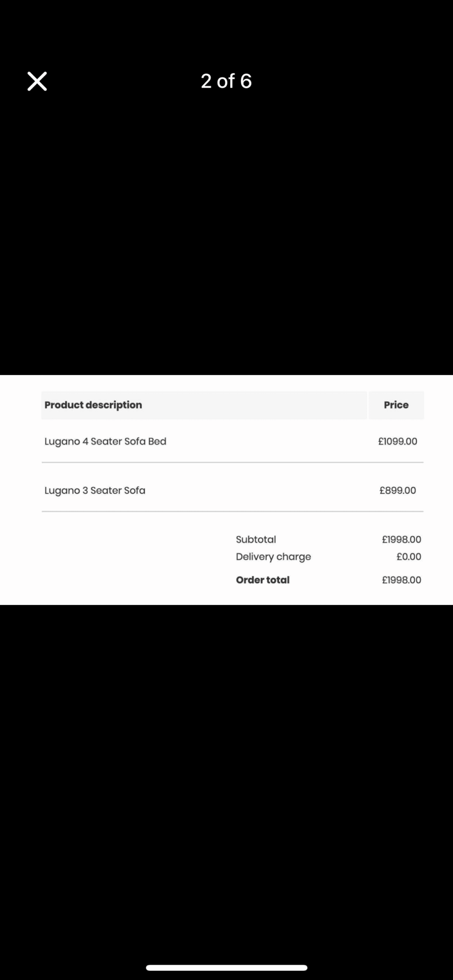Click the bold Order total label
The width and height of the screenshot is (453, 980).
262,580
